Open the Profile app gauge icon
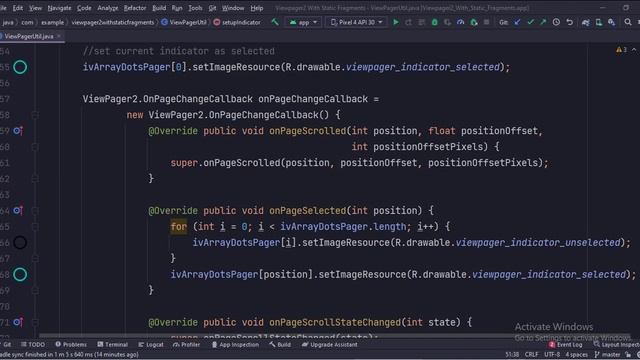640x360 pixels. (460, 22)
